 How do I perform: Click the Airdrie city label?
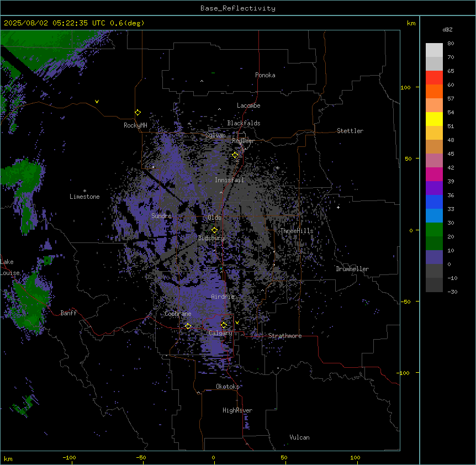223,297
